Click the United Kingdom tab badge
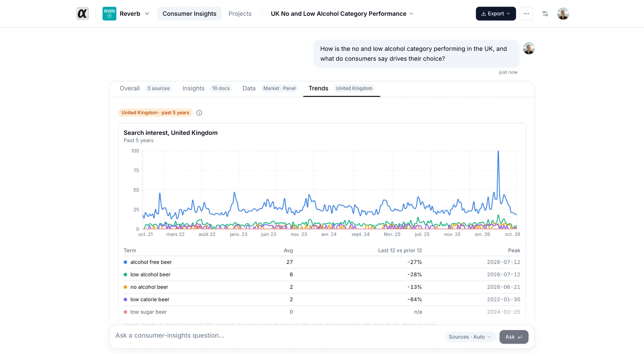This screenshot has width=644, height=354. point(354,88)
